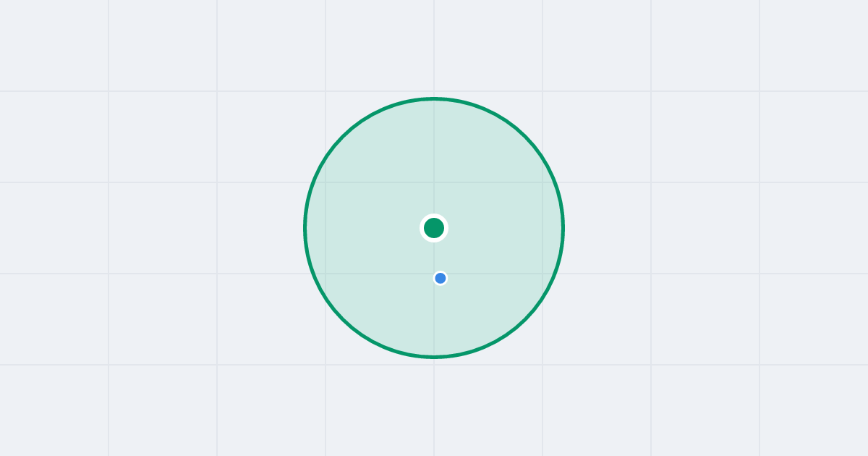Click grid intersection inside circle, lower-right of center marker
The height and width of the screenshot is (456, 868).
click(542, 274)
